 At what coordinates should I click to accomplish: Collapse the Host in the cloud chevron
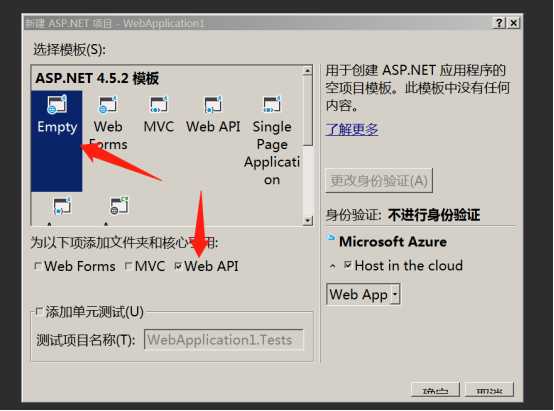tap(332, 266)
